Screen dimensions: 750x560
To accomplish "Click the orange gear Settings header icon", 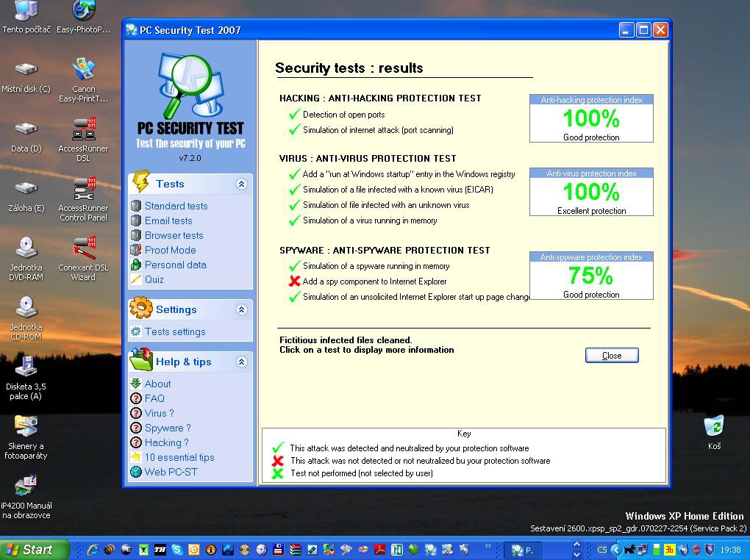I will point(141,308).
